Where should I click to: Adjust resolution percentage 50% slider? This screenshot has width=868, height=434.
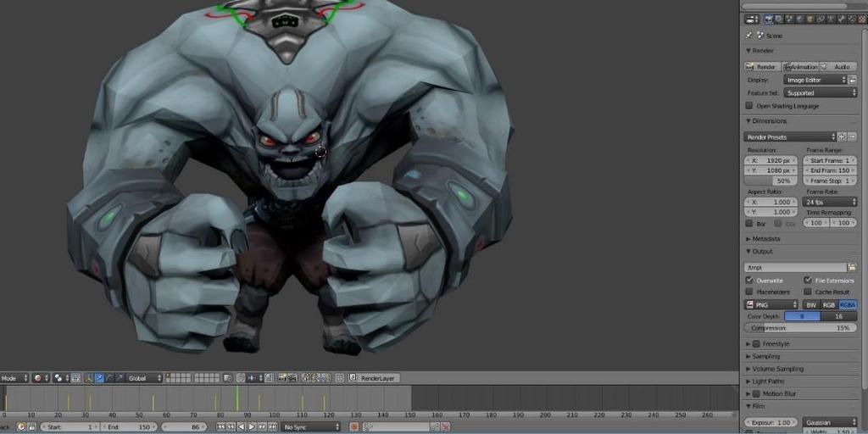tap(771, 181)
